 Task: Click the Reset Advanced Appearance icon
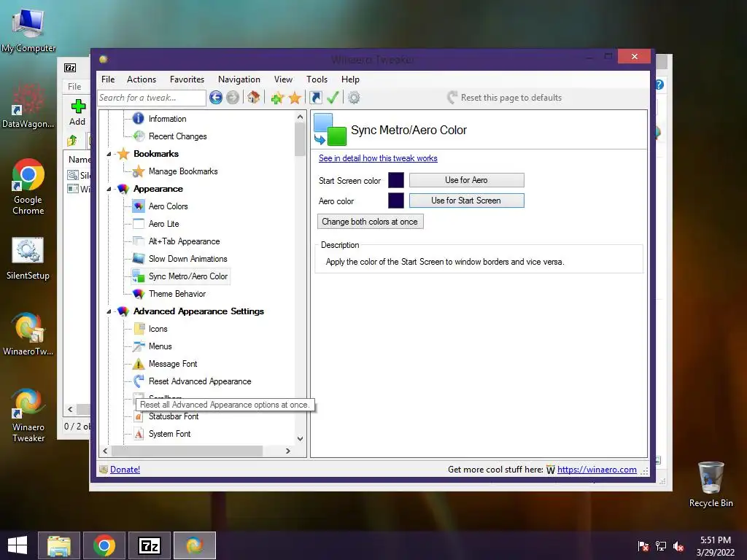[139, 381]
